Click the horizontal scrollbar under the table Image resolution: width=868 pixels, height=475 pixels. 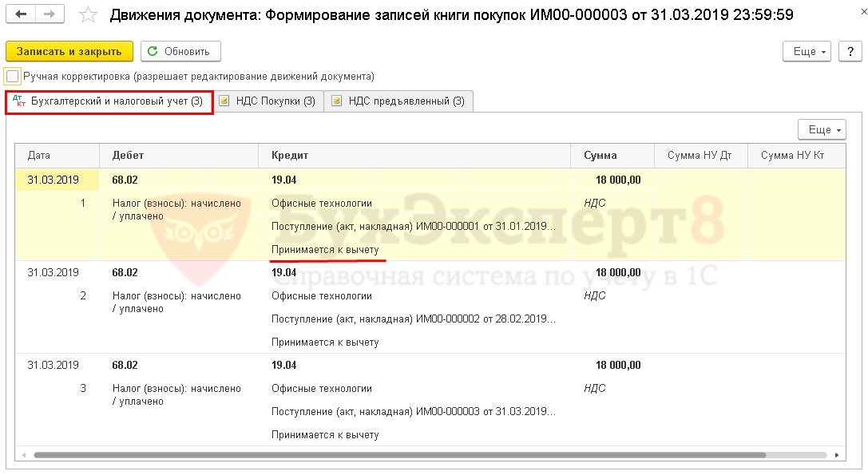click(x=399, y=455)
